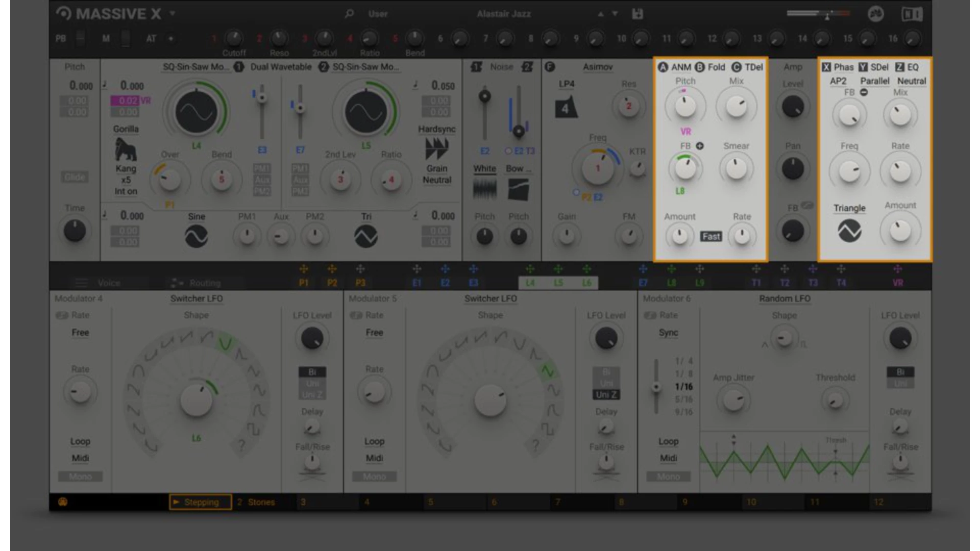
Task: Adjust Modulator 6 sync rate slider
Action: pos(656,386)
